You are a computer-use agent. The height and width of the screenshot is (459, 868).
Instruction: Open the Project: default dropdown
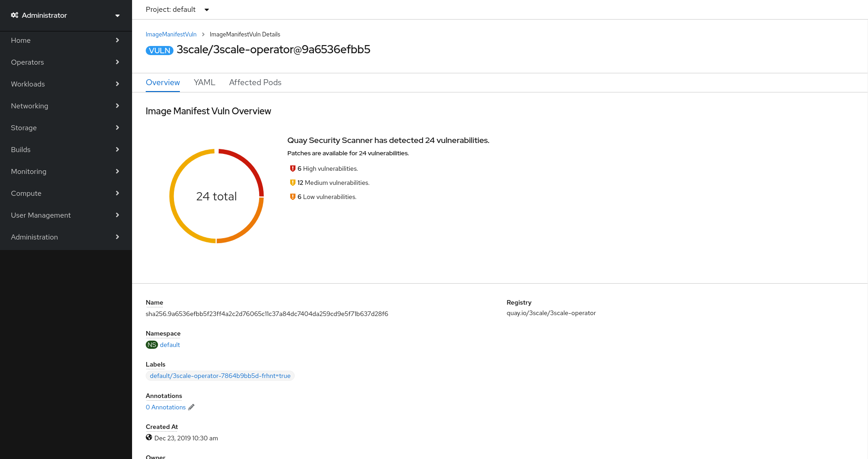(x=177, y=10)
